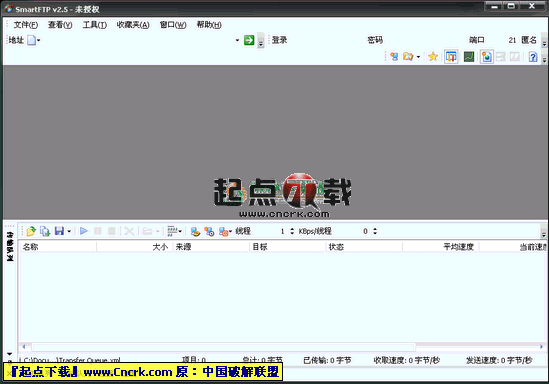Sort queue by 平均速度 column header

[441, 247]
